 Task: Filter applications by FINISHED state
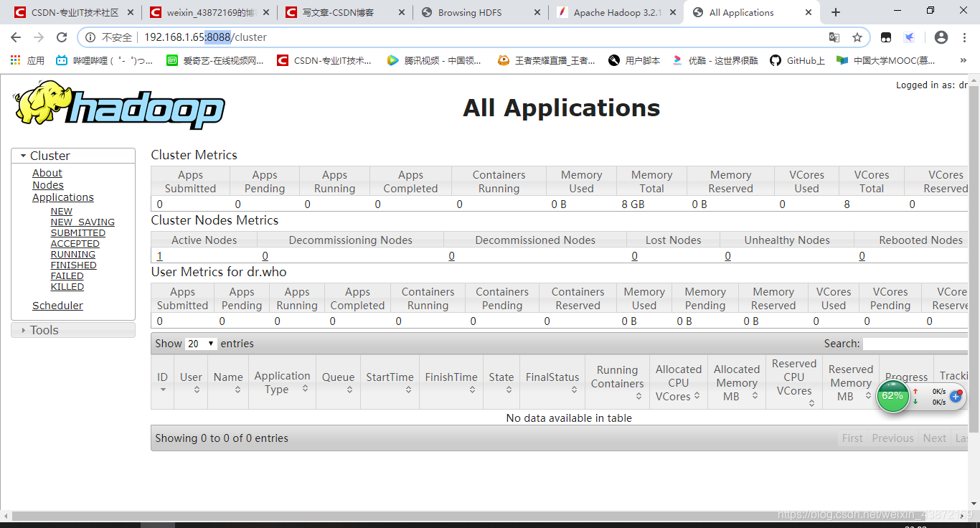74,265
